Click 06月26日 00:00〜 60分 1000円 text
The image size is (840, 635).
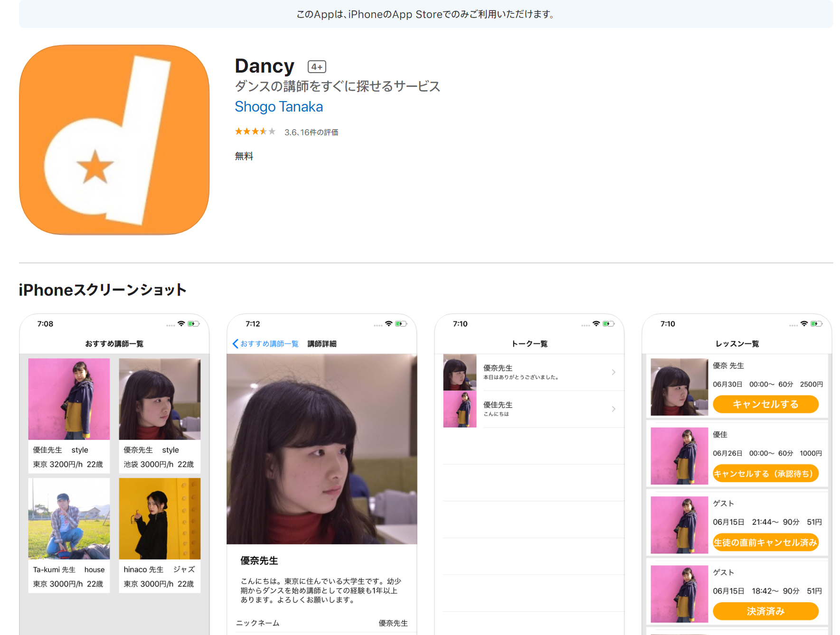(767, 453)
